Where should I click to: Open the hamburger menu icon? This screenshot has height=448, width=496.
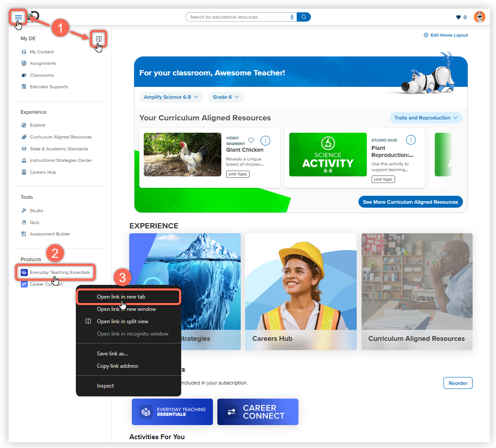click(19, 17)
